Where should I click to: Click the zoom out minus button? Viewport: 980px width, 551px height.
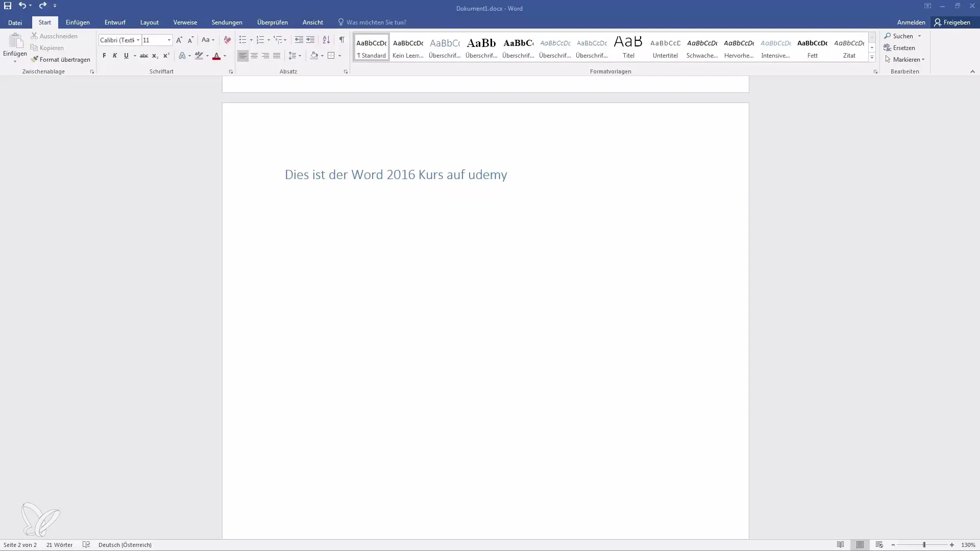pyautogui.click(x=893, y=545)
